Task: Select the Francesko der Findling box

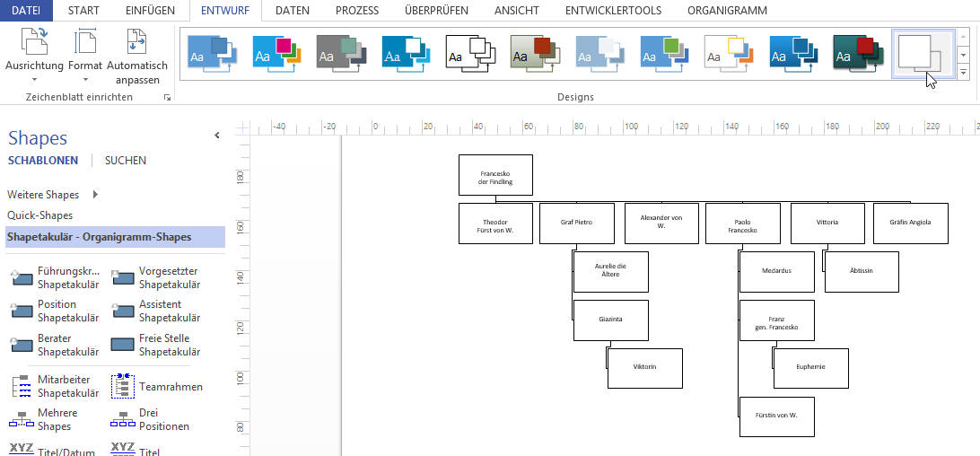Action: (495, 175)
